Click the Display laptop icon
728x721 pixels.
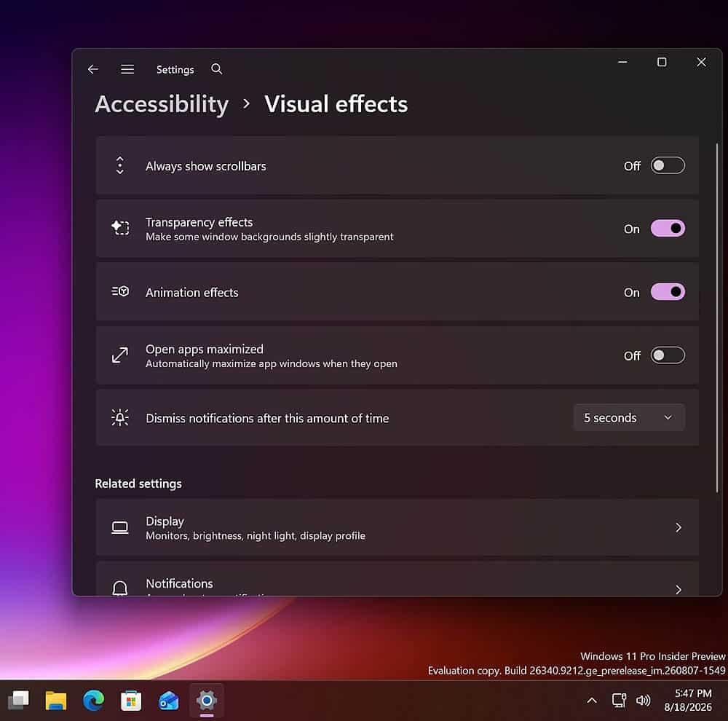tap(120, 527)
